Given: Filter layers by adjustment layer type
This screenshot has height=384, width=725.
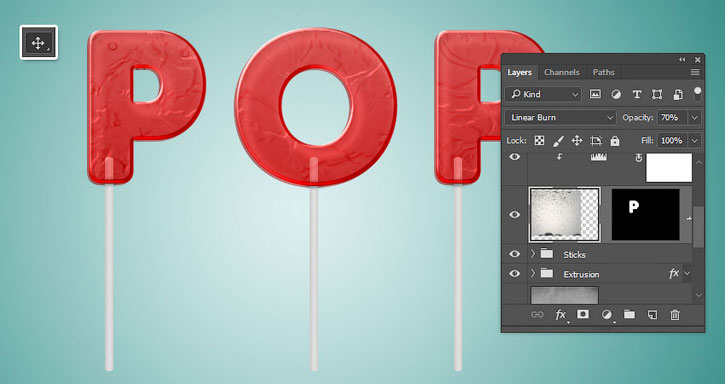Looking at the screenshot, I should [x=616, y=94].
